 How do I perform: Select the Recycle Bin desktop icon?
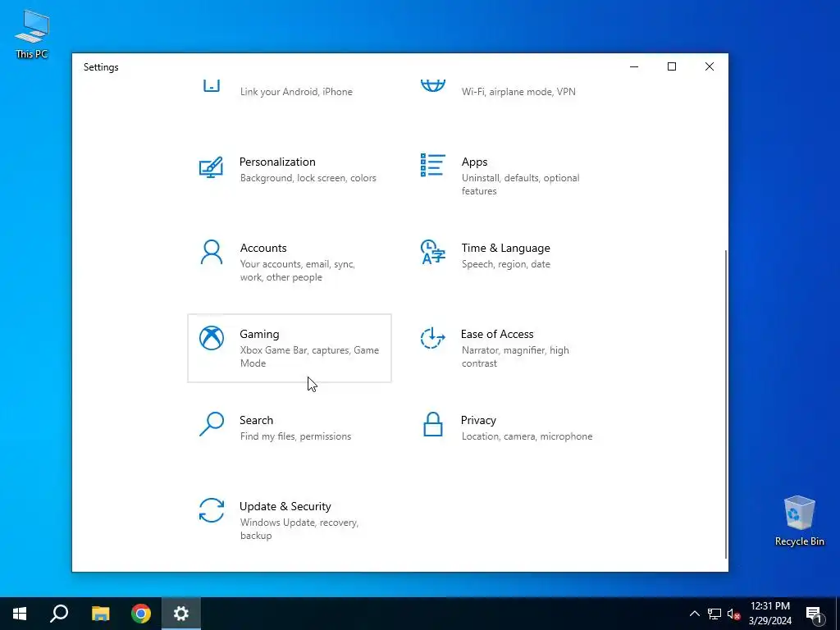799,521
